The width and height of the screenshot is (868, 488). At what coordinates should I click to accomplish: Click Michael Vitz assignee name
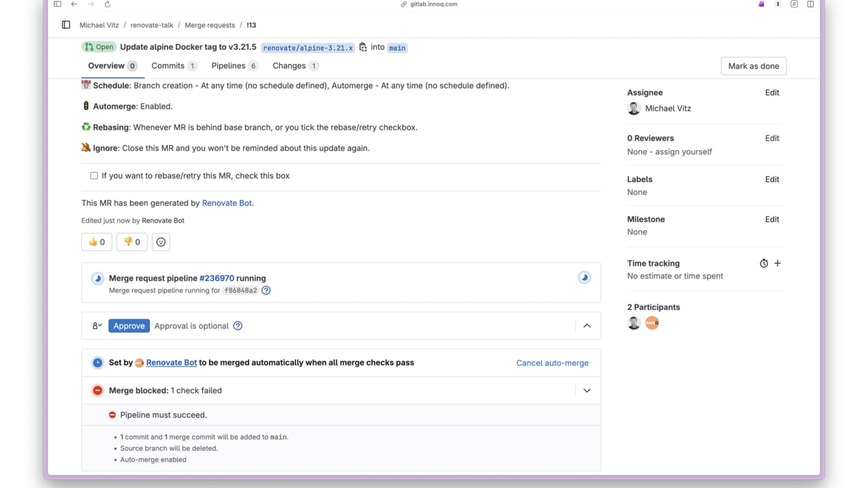pos(668,108)
